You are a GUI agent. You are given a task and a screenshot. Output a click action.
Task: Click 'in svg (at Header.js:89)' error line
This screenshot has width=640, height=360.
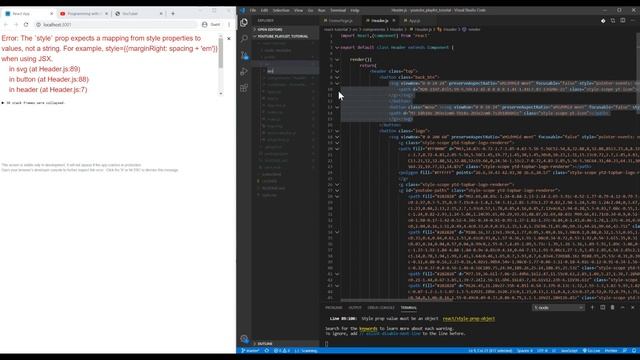pyautogui.click(x=44, y=69)
